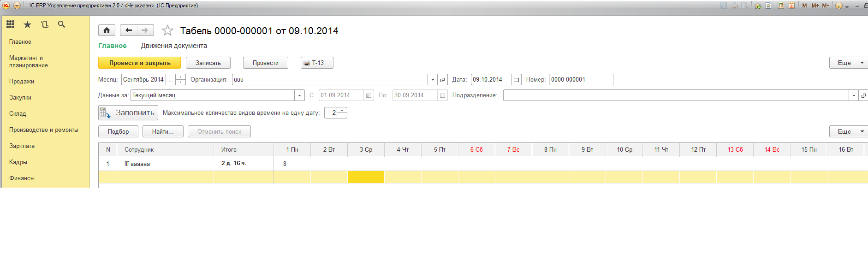This screenshot has height=272, width=868.
Task: Click the Номер input field
Action: point(581,80)
